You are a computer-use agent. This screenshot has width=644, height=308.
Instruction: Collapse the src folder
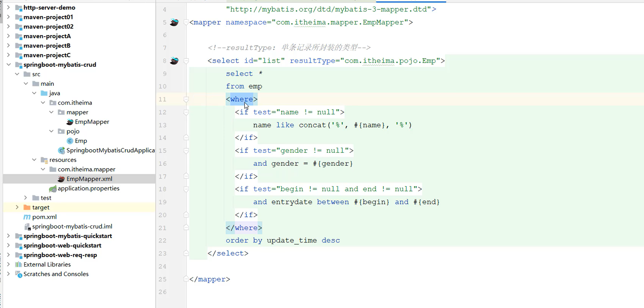pos(17,74)
